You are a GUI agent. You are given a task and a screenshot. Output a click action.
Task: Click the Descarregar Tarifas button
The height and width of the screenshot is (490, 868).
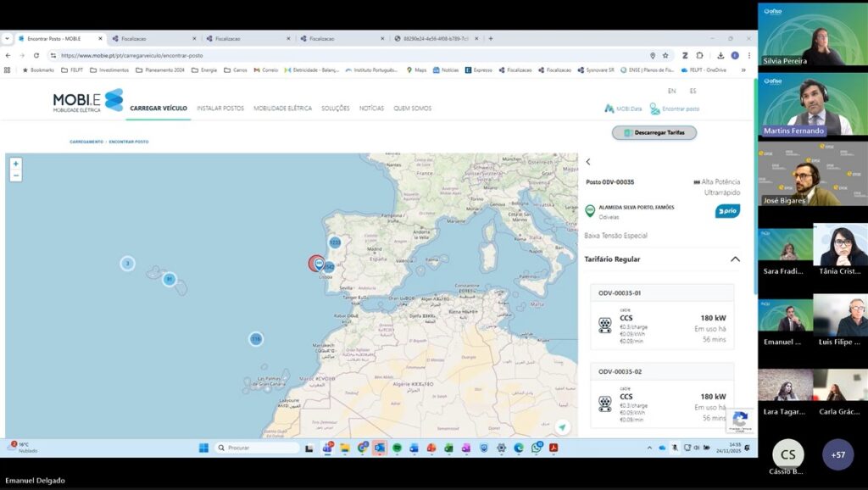[654, 133]
